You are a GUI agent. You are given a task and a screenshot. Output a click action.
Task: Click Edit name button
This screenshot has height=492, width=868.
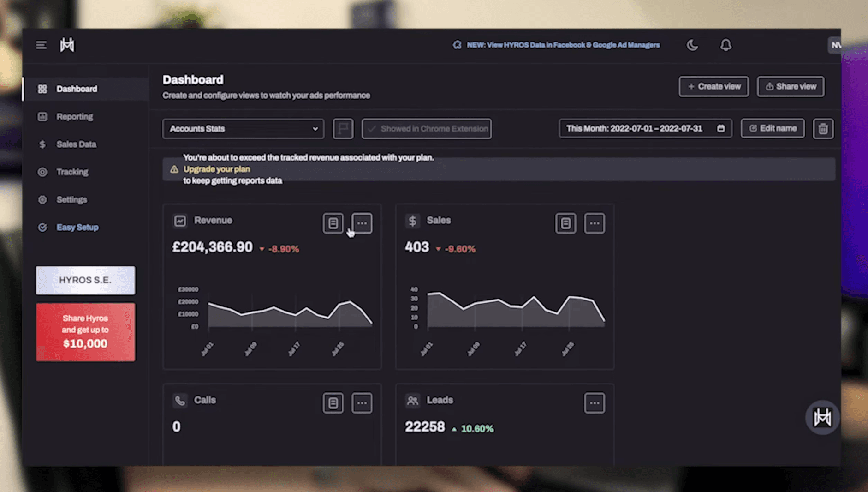(773, 128)
